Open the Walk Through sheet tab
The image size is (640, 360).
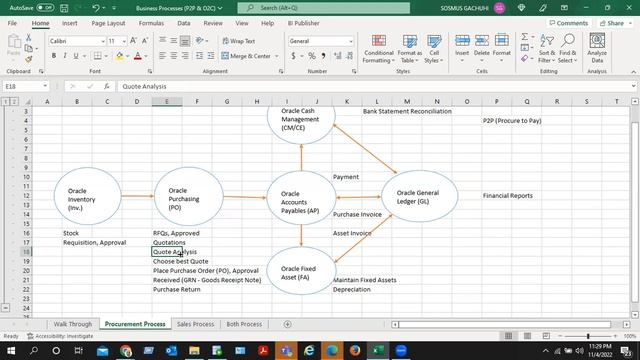(x=73, y=324)
